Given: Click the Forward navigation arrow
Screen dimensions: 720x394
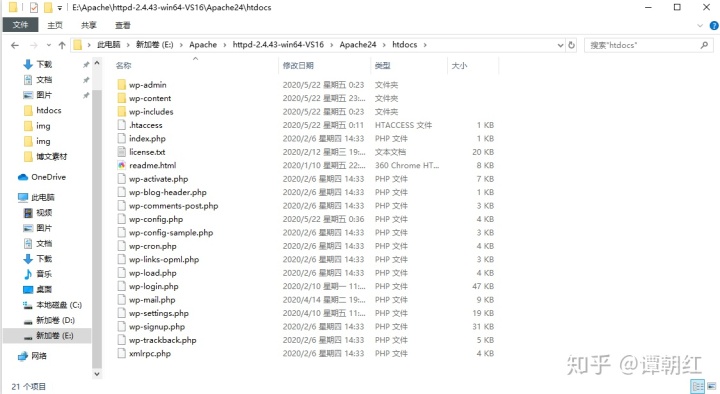Looking at the screenshot, I should pyautogui.click(x=34, y=45).
